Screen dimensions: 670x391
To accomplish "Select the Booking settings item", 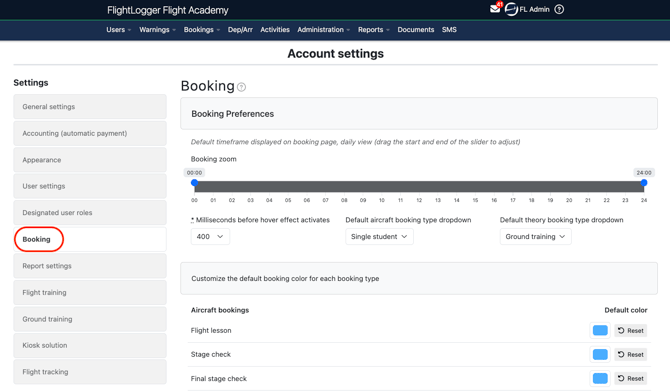I will (x=90, y=239).
